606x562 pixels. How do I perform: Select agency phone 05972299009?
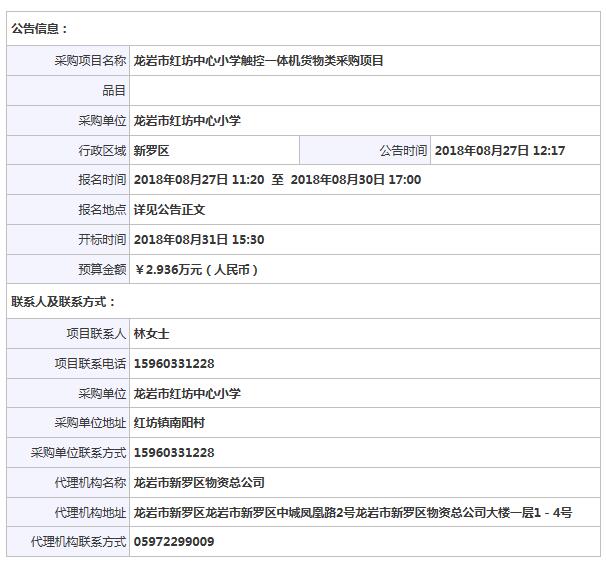point(174,542)
